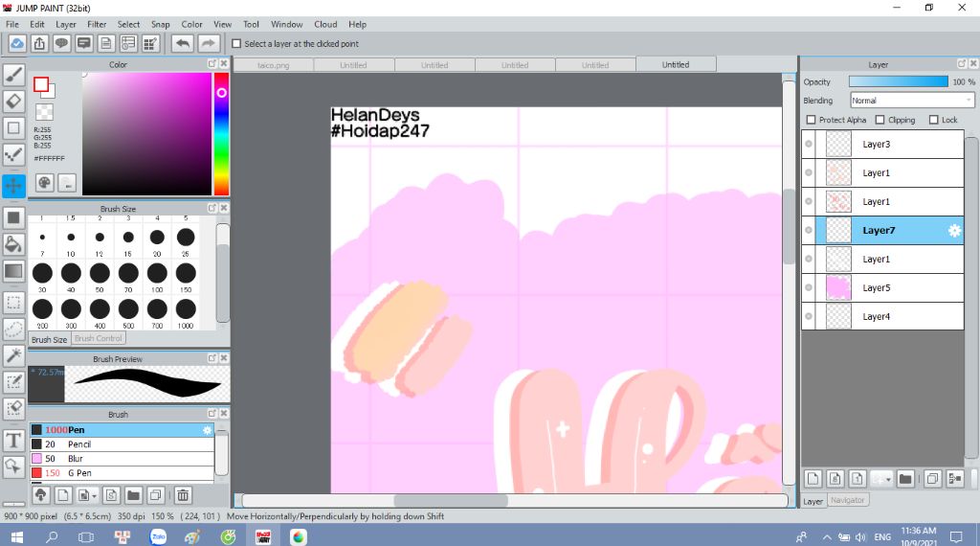
Task: Select the Lasso selection tool
Action: pos(13,329)
